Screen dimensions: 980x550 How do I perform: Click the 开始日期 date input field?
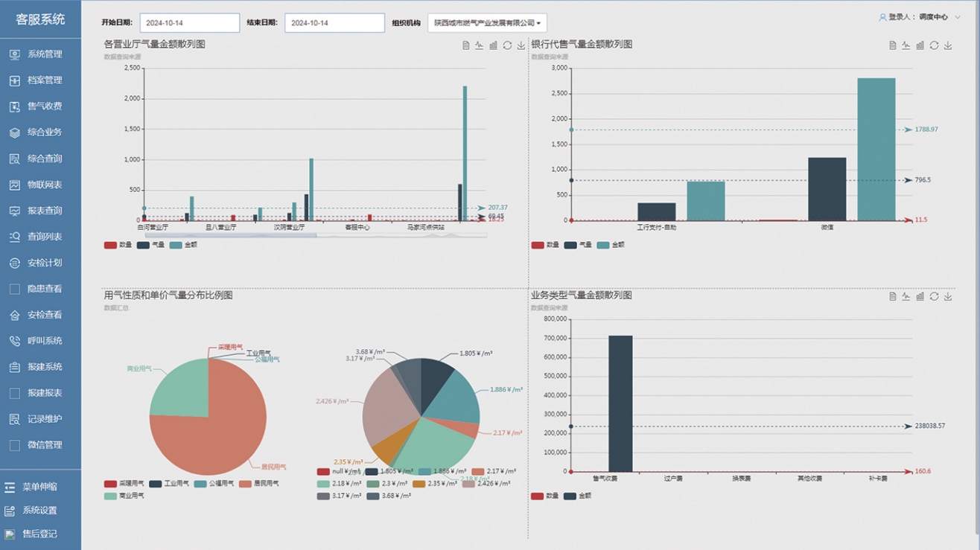(x=190, y=23)
